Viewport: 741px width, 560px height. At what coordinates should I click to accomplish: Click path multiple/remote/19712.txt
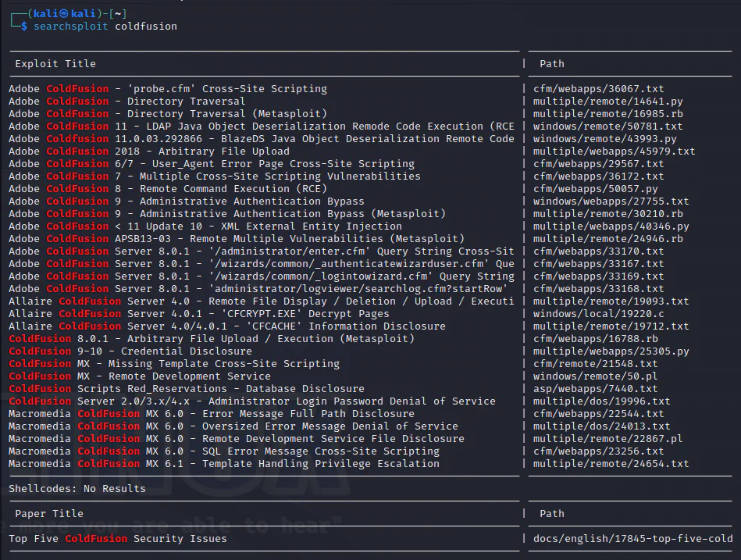[x=611, y=326]
